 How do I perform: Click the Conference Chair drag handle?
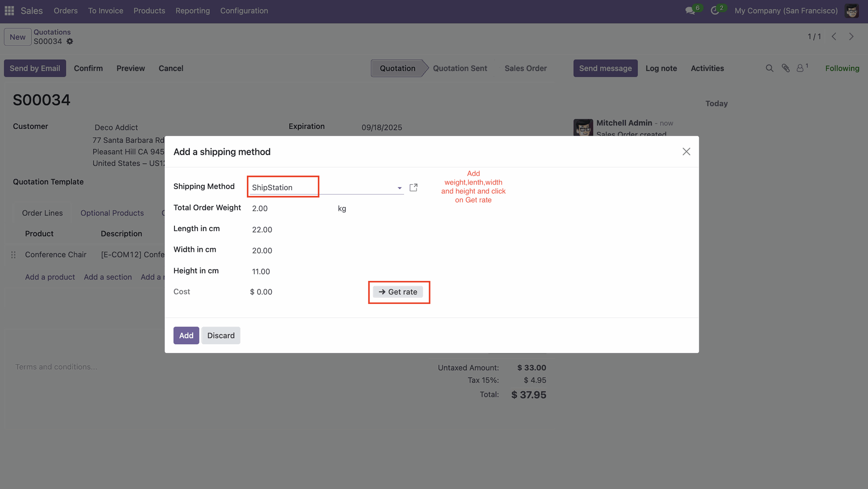(13, 255)
